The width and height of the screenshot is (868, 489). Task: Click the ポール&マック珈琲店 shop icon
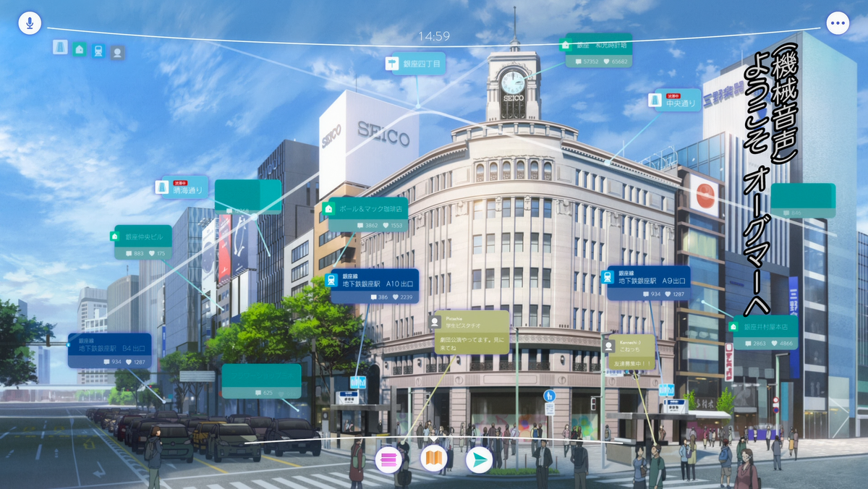coord(329,208)
